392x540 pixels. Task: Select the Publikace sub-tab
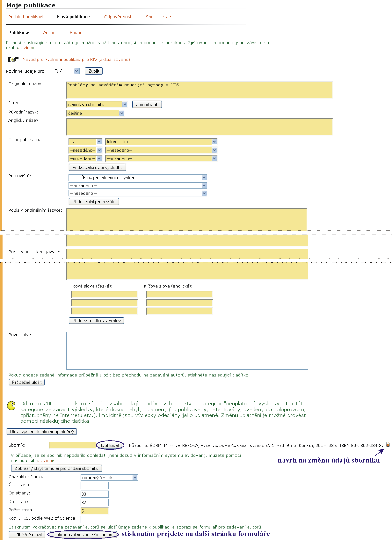[x=19, y=32]
